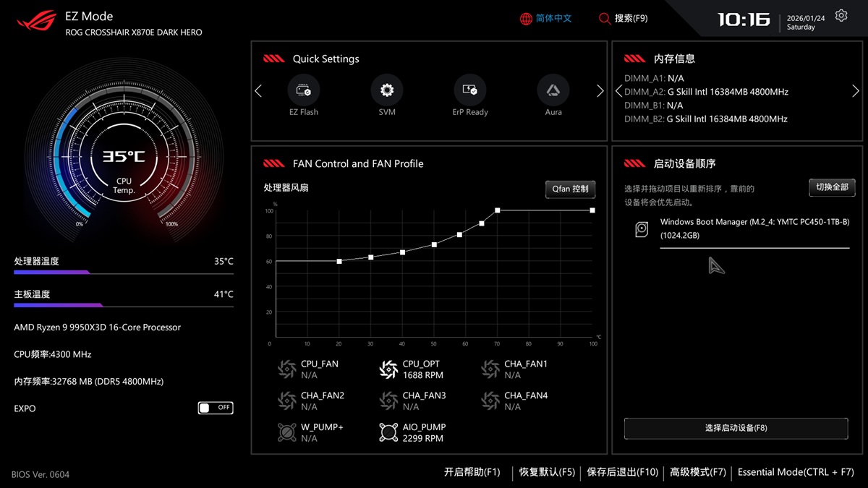Select the AIO_PUMP pump icon
Screen dimensions: 868x488
pos(388,432)
